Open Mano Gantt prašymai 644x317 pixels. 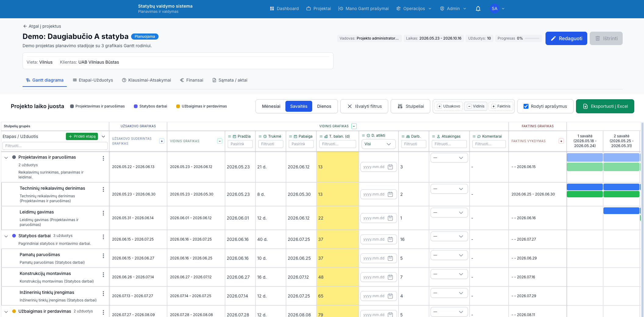pyautogui.click(x=363, y=9)
